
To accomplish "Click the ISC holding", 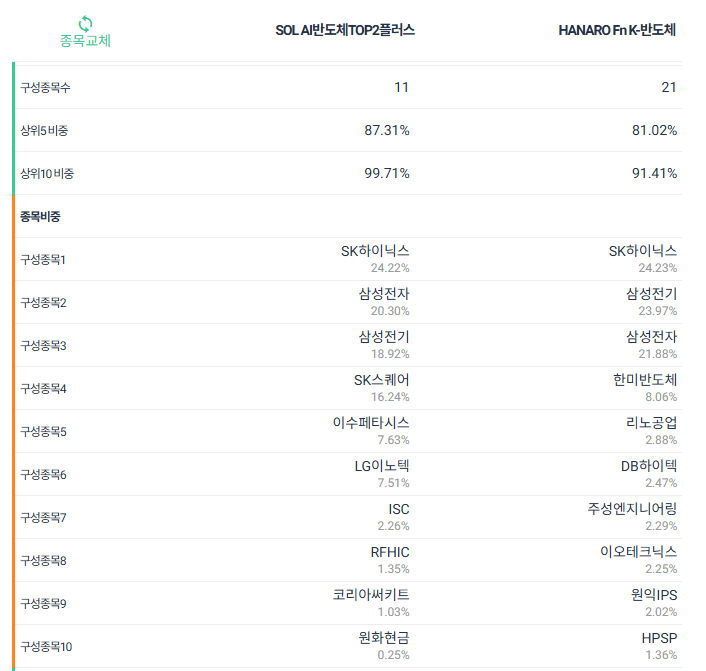I will [x=399, y=509].
